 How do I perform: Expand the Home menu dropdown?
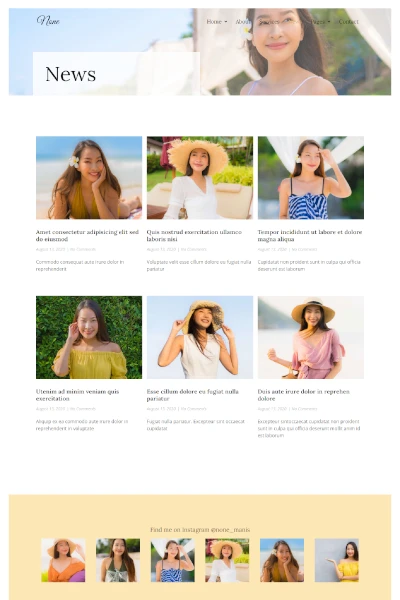[x=217, y=22]
